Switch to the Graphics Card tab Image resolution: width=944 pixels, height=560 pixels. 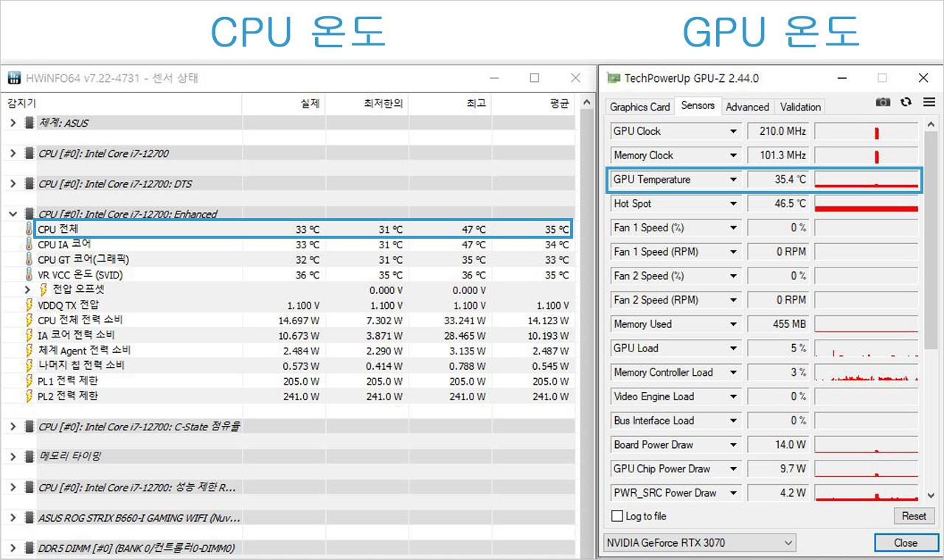click(639, 106)
